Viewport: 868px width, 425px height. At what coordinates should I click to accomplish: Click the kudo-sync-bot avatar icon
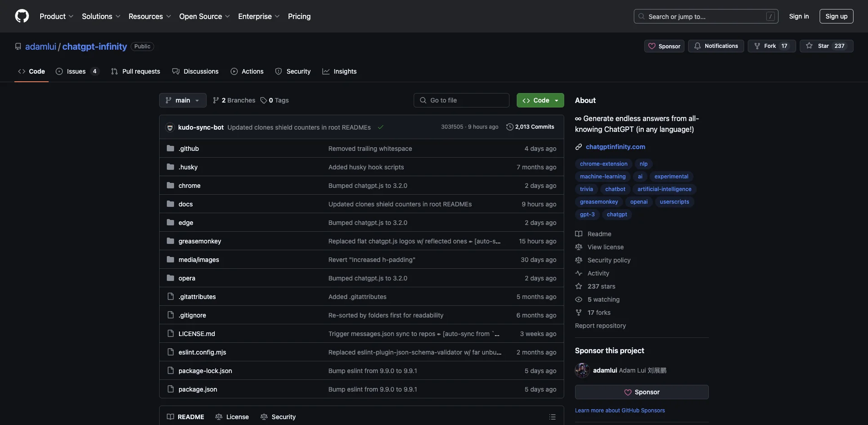point(170,127)
